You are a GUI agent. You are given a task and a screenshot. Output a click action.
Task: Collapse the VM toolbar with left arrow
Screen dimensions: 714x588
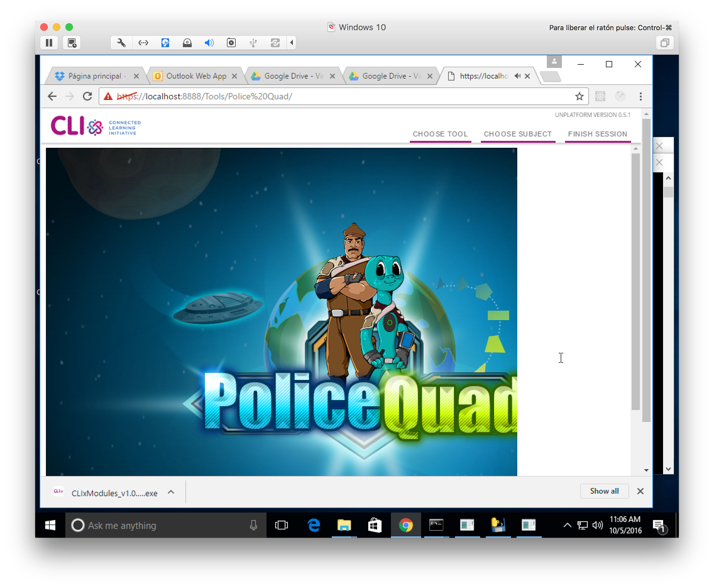[291, 43]
